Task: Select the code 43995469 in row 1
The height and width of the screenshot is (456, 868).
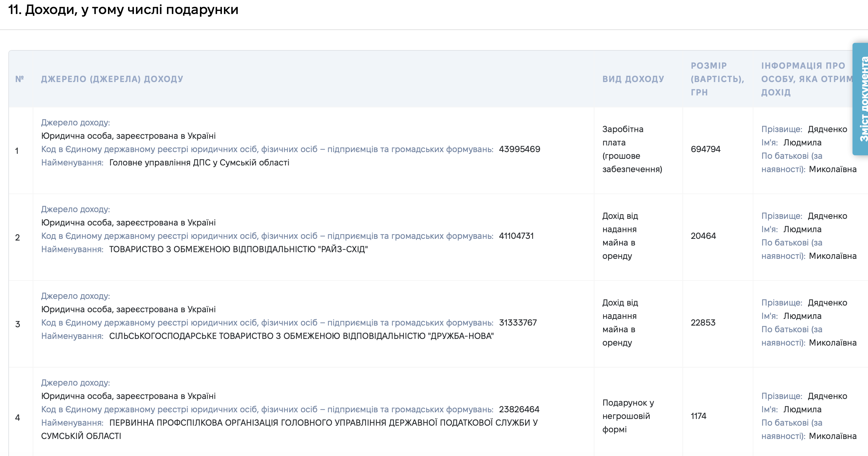Action: point(519,149)
